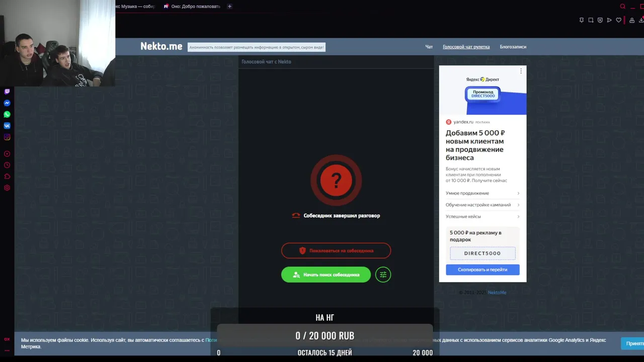Click the red hang-up phone icon
The image size is (644, 362).
pos(296,216)
